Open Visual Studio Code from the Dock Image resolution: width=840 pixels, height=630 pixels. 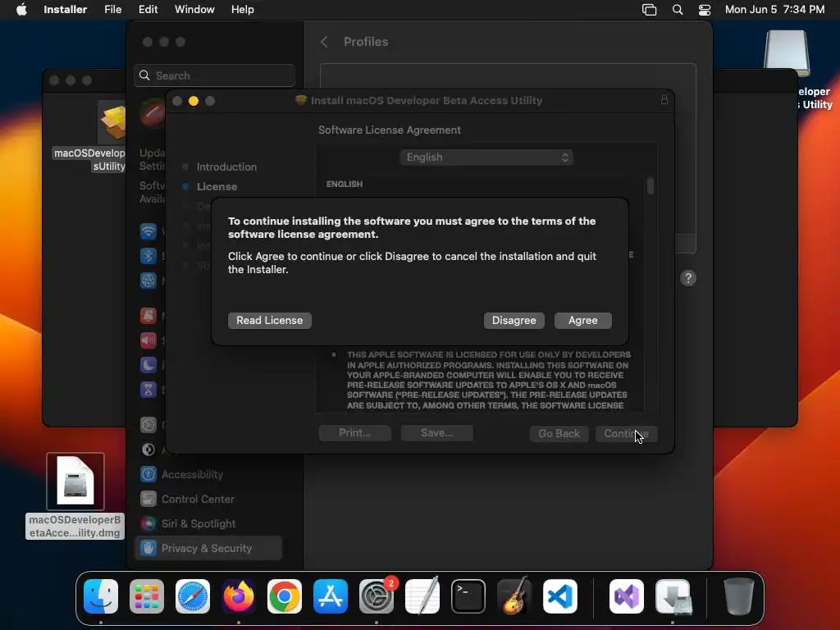click(x=560, y=596)
